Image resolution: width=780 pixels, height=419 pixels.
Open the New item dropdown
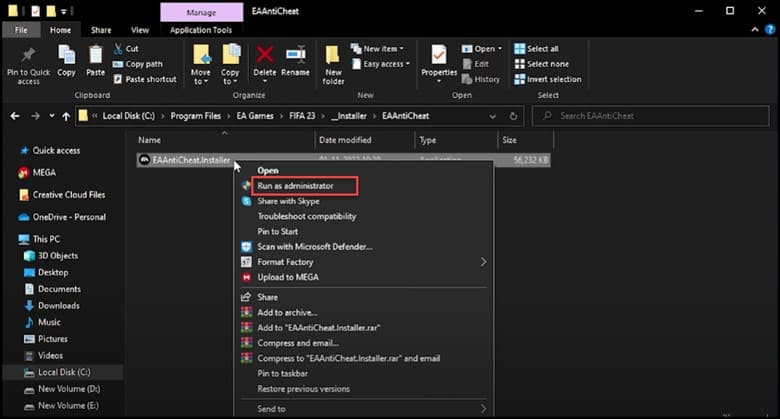[380, 48]
